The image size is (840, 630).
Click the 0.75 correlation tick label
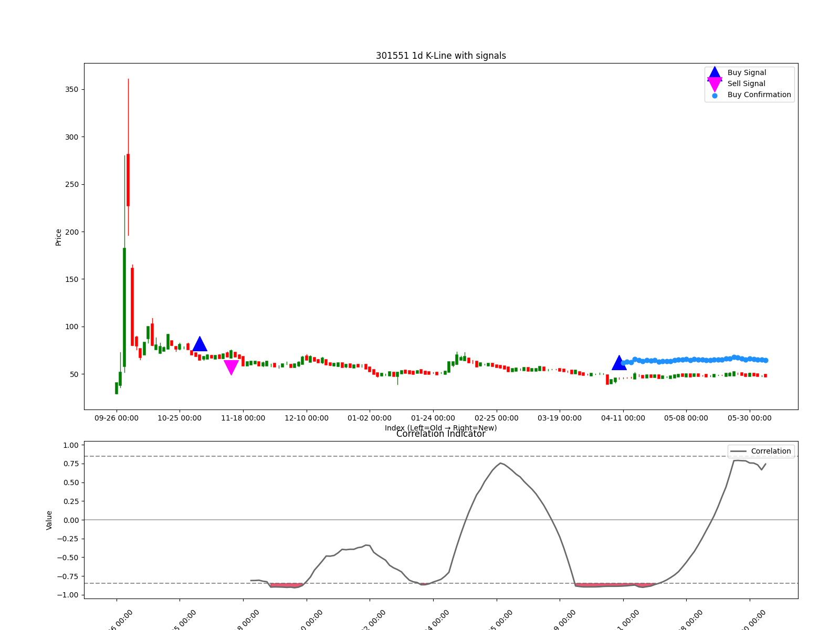(x=70, y=464)
